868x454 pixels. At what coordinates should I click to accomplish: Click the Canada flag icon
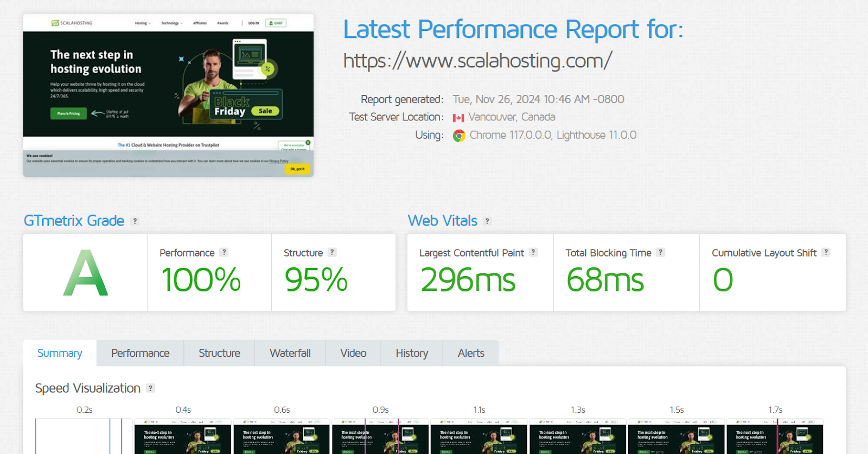(458, 118)
